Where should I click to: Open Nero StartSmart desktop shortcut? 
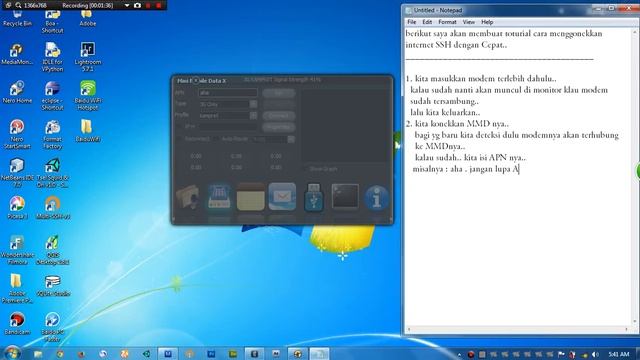coord(17,134)
